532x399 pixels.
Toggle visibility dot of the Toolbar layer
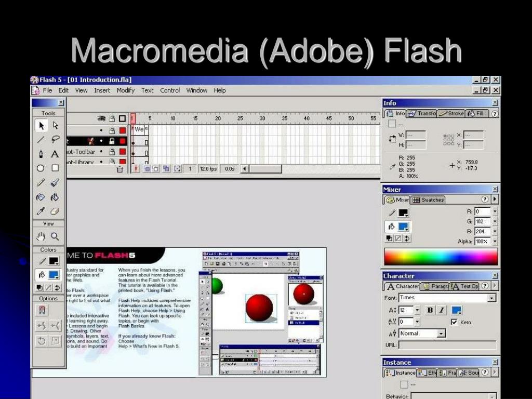101,152
